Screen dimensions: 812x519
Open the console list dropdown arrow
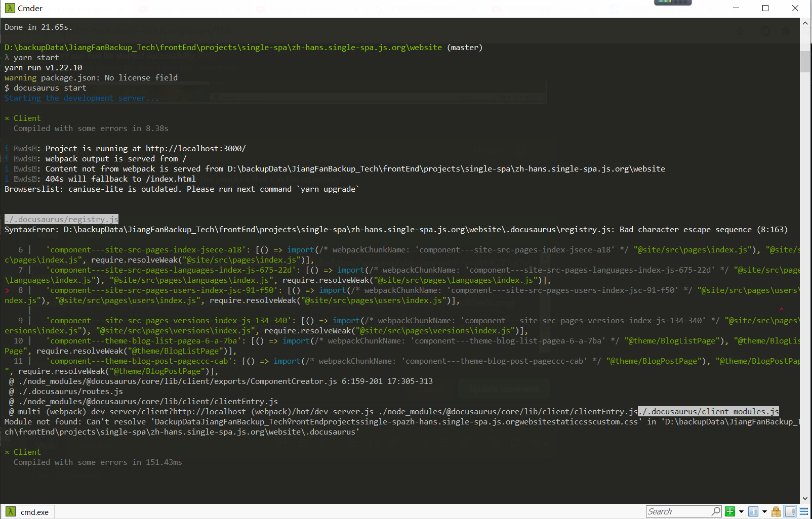764,511
